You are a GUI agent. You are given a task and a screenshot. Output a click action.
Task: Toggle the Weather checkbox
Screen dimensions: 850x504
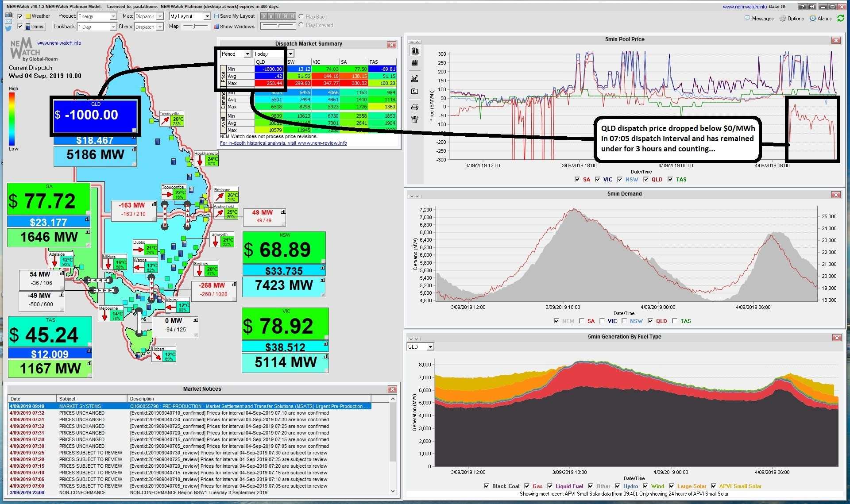(x=20, y=16)
